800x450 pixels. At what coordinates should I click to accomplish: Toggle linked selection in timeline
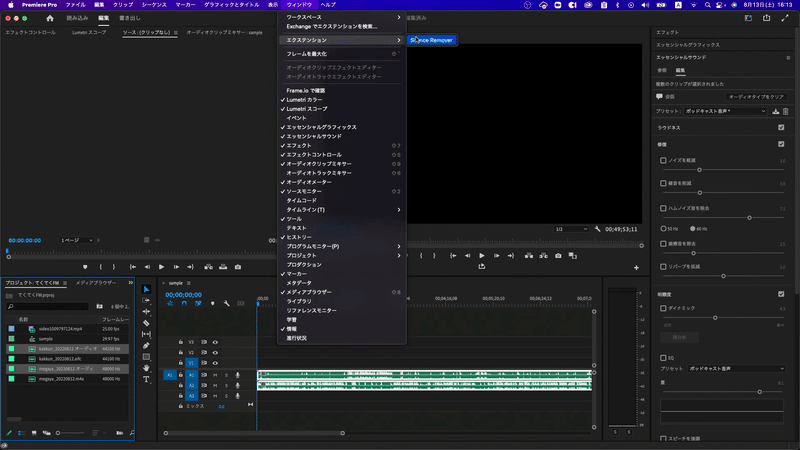[x=198, y=304]
